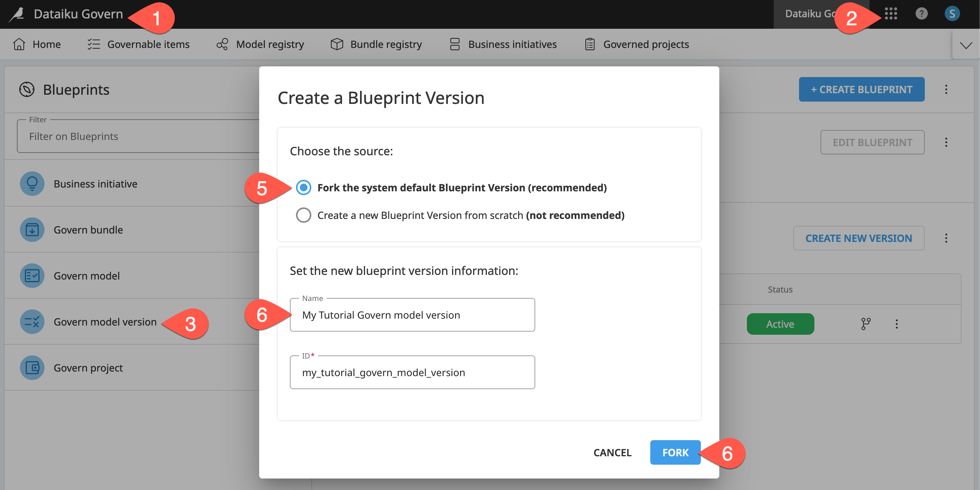Click the version fork icon on Active row

tap(866, 324)
